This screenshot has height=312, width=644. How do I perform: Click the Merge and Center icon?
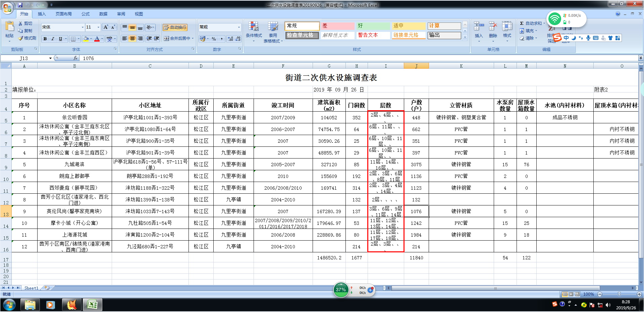(166, 39)
